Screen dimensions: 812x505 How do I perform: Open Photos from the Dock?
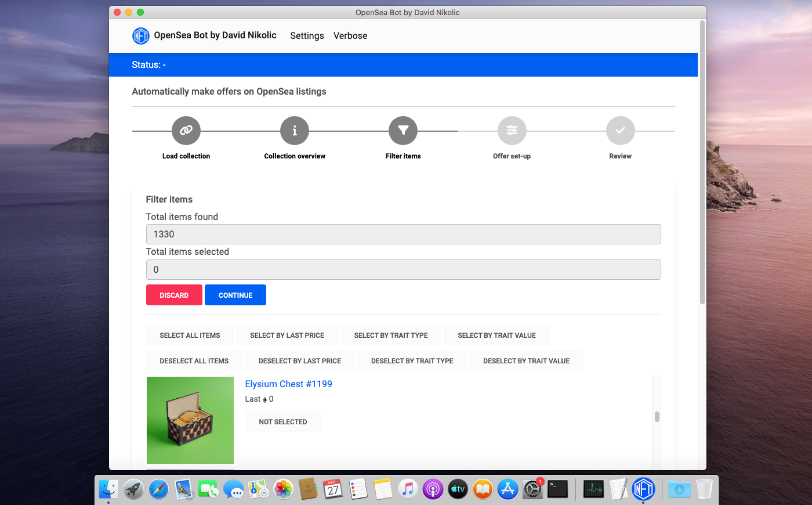click(x=284, y=489)
